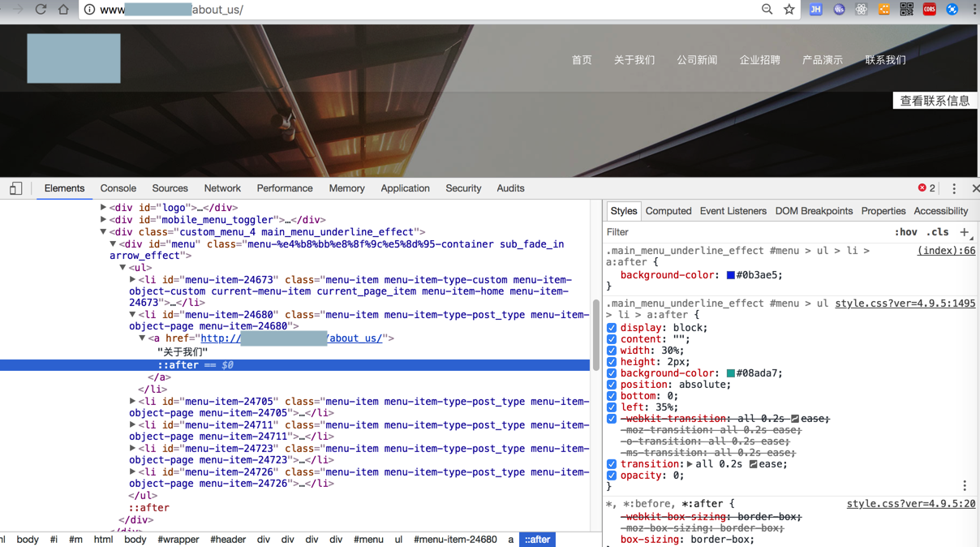Switch to the Computed styles tab
The width and height of the screenshot is (980, 547).
668,211
